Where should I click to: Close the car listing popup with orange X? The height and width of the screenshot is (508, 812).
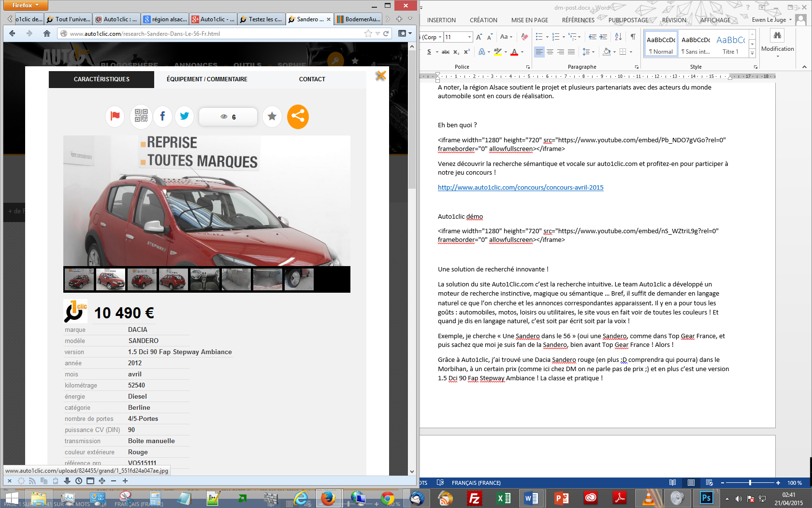[381, 75]
